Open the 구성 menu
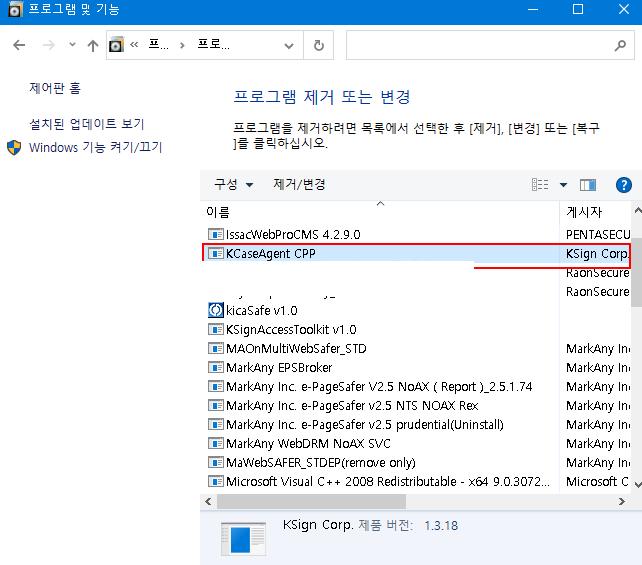642x565 pixels. coord(233,185)
